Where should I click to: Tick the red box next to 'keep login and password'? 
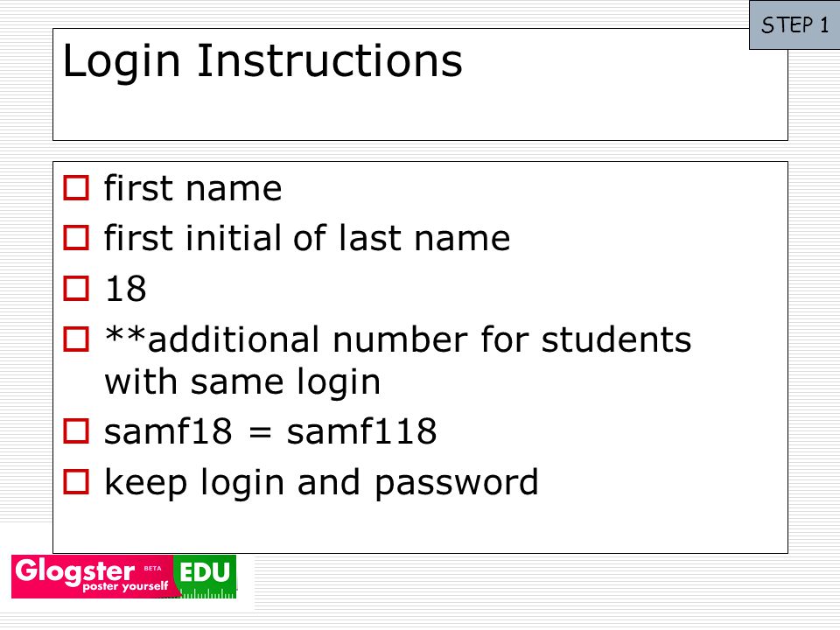[76, 481]
